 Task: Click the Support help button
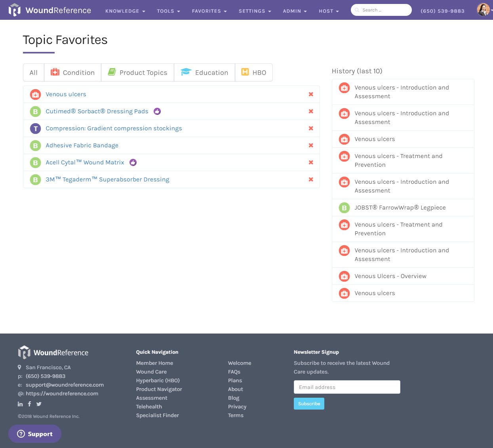35,434
